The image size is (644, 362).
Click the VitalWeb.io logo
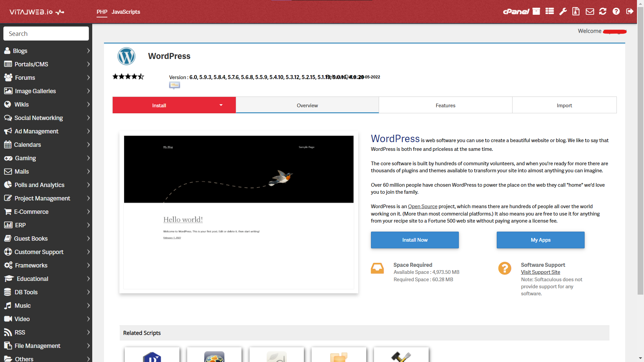coord(37,12)
